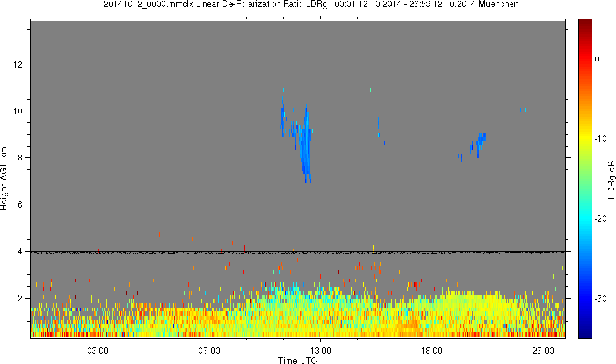Click the colorbar value -20
This screenshot has width=616, height=364.
pyautogui.click(x=600, y=219)
